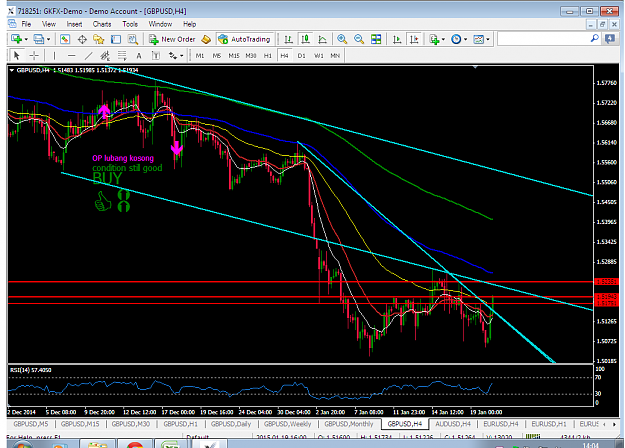Open the Navigator favorites folder icon
Viewport: 625px width, 448px height.
pos(98,39)
